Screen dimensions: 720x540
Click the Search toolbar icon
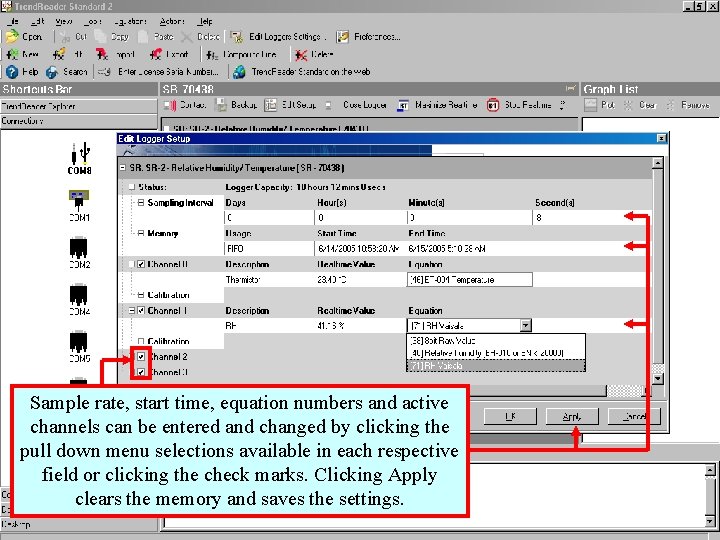click(x=51, y=72)
